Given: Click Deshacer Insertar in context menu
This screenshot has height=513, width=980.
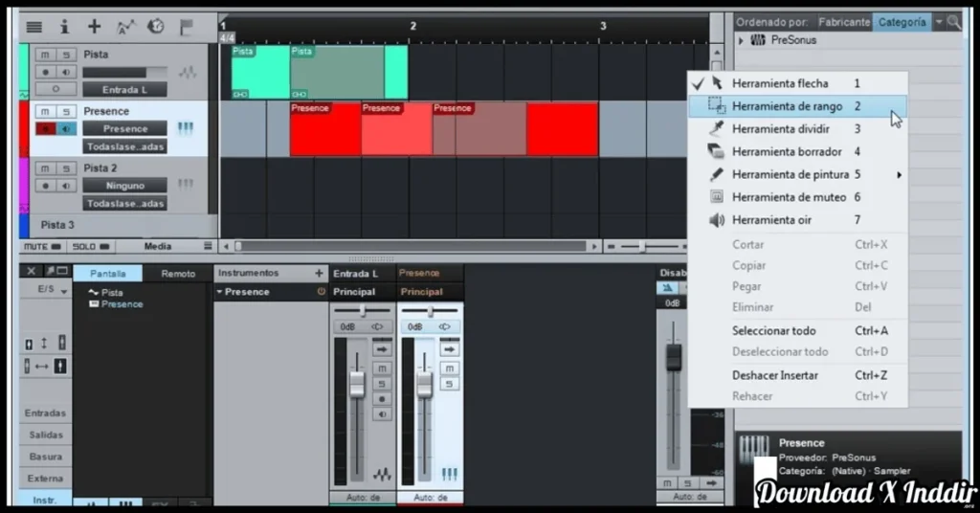Looking at the screenshot, I should pyautogui.click(x=797, y=375).
